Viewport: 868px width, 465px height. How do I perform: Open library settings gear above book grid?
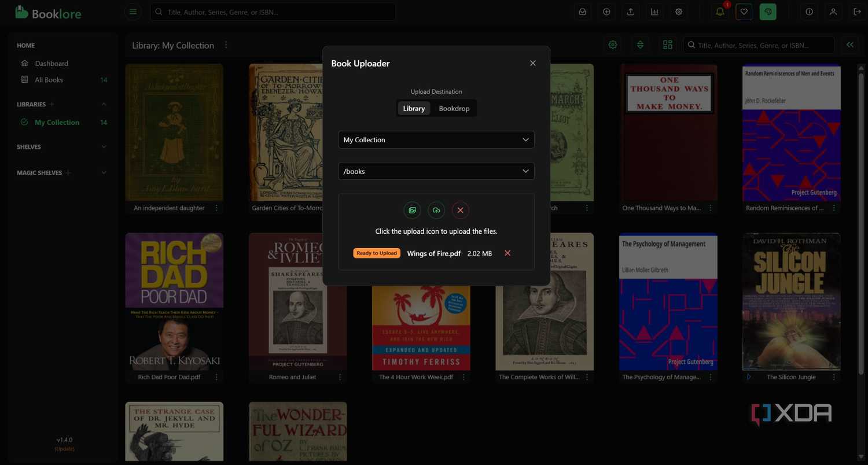pyautogui.click(x=613, y=45)
